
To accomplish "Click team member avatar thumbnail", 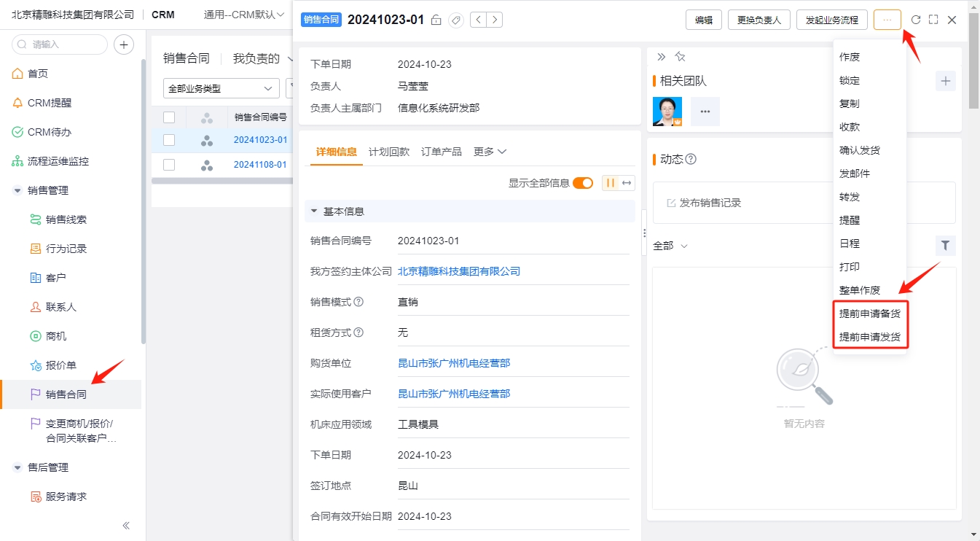I will click(x=667, y=112).
